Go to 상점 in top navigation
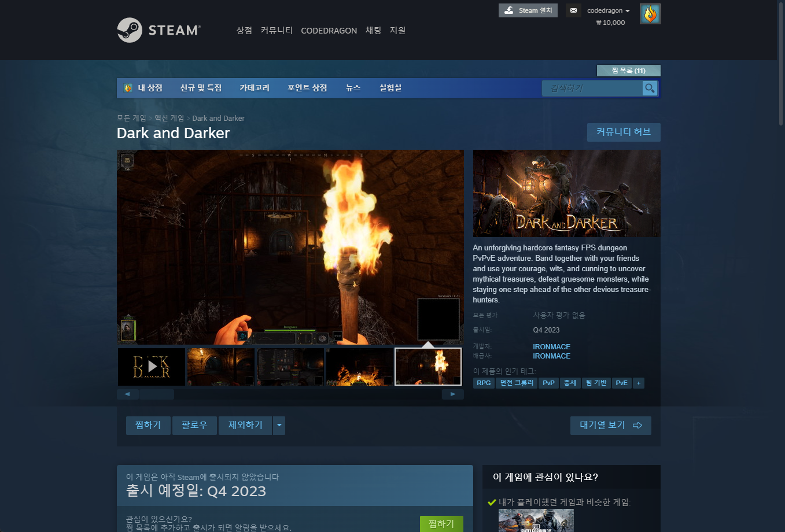 244,30
